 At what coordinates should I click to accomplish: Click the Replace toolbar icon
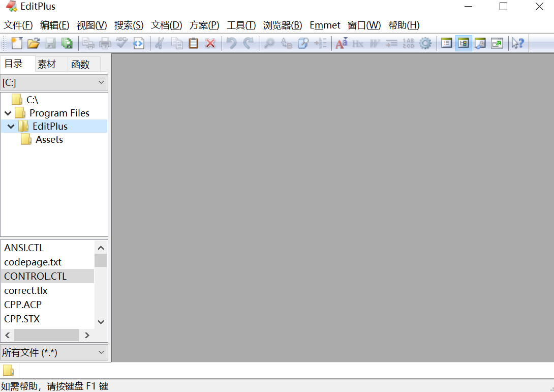point(286,43)
